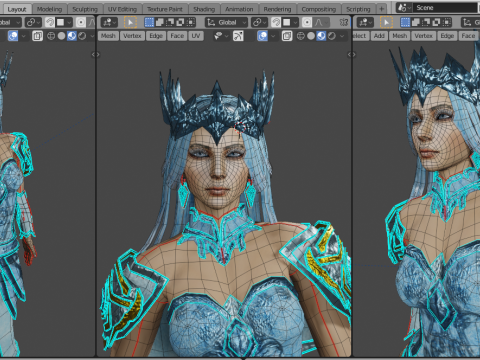Choose Extend Selection mode in right viewport
The image size is (480, 360).
click(x=416, y=22)
